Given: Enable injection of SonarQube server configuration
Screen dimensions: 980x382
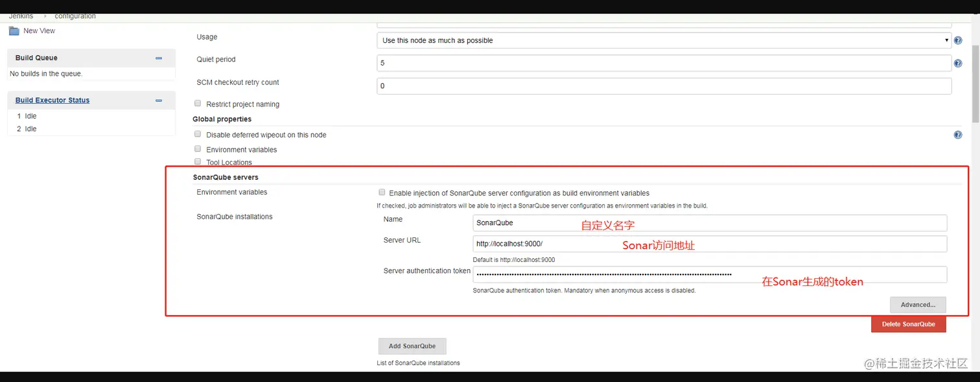Looking at the screenshot, I should [x=382, y=193].
